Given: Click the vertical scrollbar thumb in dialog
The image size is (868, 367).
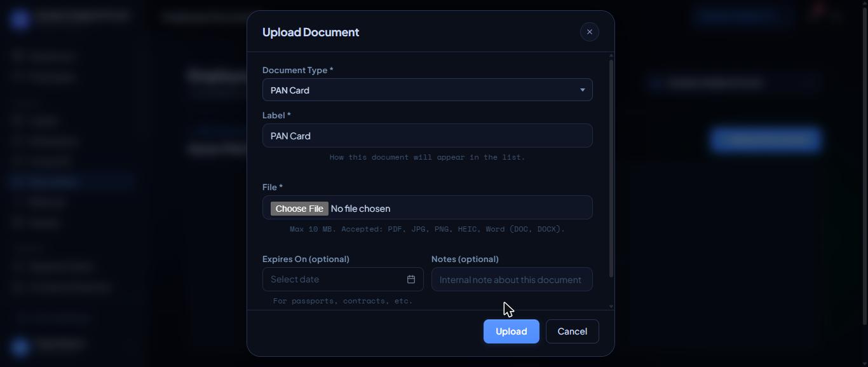Looking at the screenshot, I should click(x=611, y=169).
